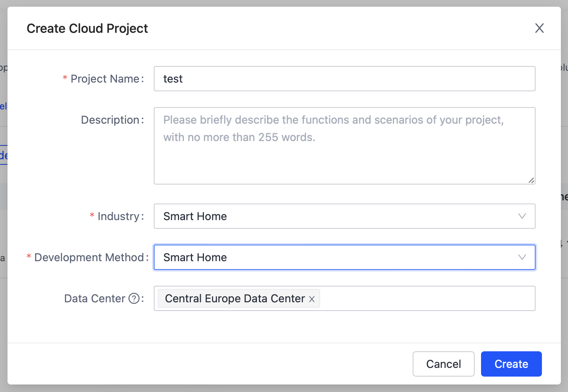568x392 pixels.
Task: Remove Central Europe Data Center tag via its x icon
Action: point(312,299)
